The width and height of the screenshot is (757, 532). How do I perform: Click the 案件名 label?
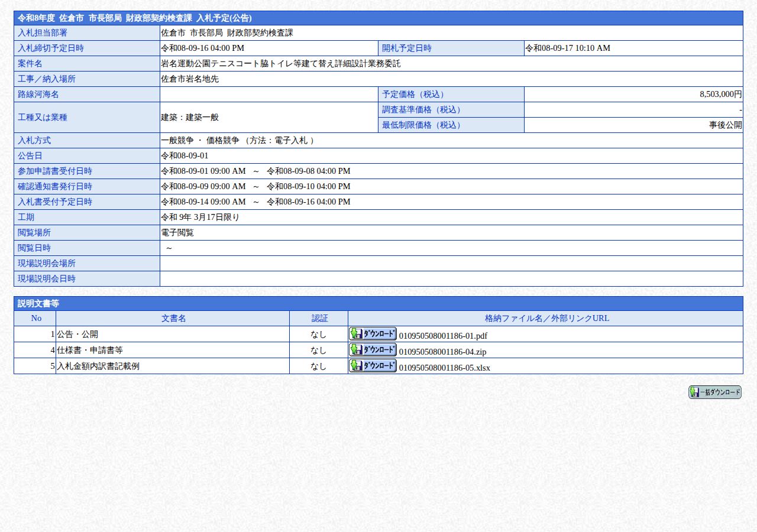click(87, 63)
